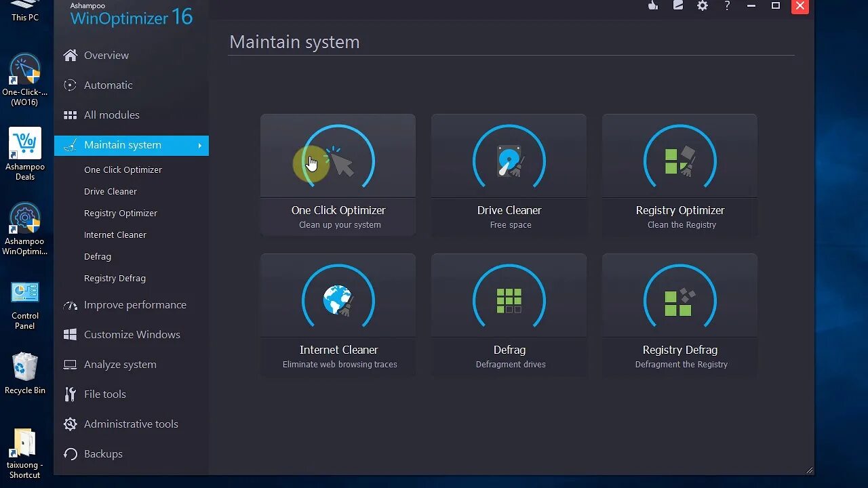Open the Administrative tools category
This screenshot has height=488, width=868.
[132, 424]
